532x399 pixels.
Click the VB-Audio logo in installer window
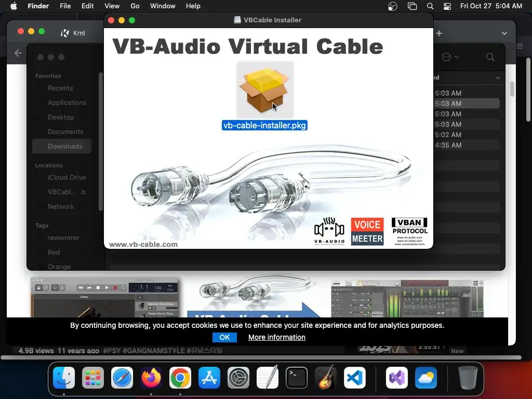pyautogui.click(x=329, y=231)
